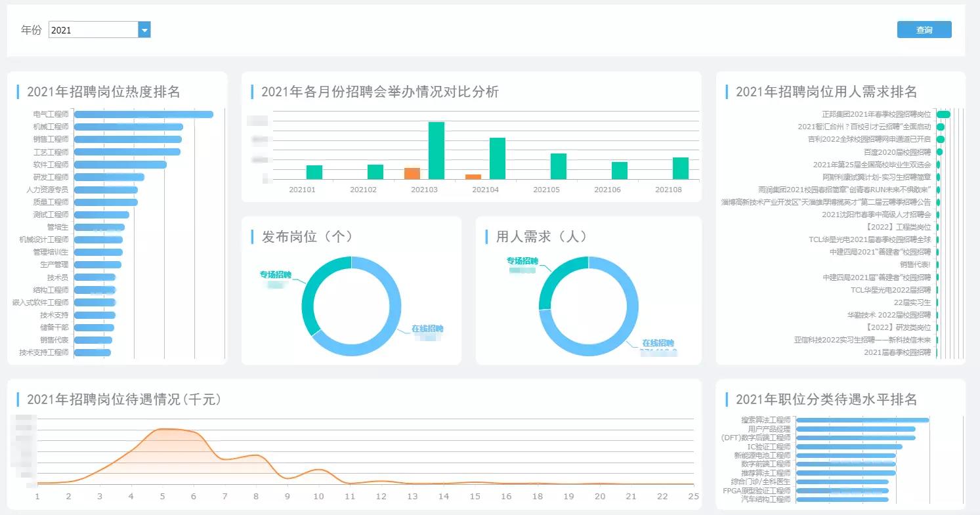Click the IC验证工程师 bar

[849, 447]
